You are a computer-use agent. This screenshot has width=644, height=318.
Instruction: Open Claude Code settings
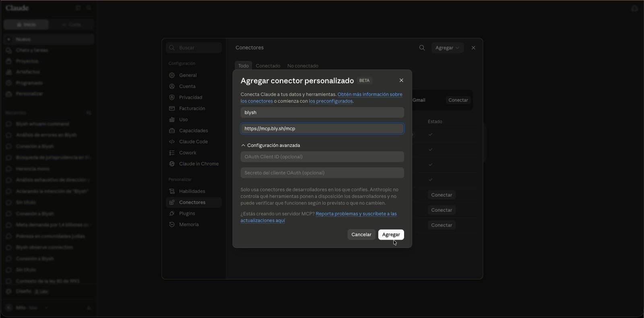coord(194,142)
